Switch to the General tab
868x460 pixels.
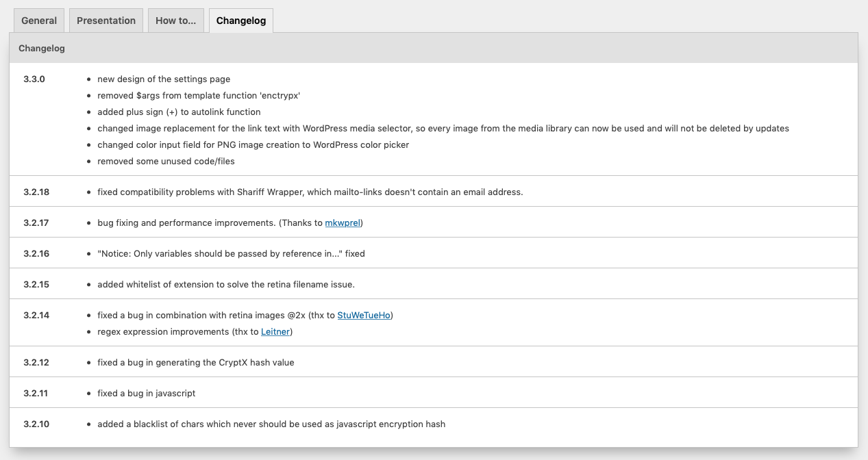coord(39,21)
